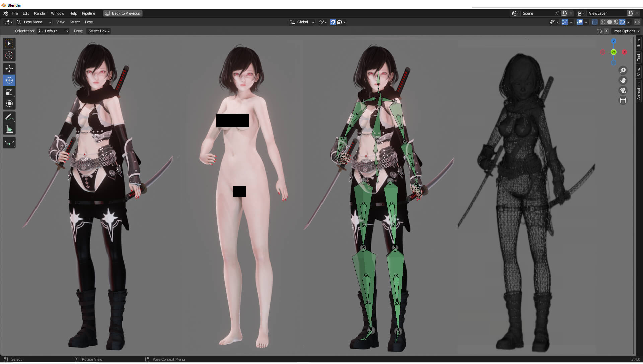Choose the Transform tool
This screenshot has width=643, height=364.
(x=9, y=104)
